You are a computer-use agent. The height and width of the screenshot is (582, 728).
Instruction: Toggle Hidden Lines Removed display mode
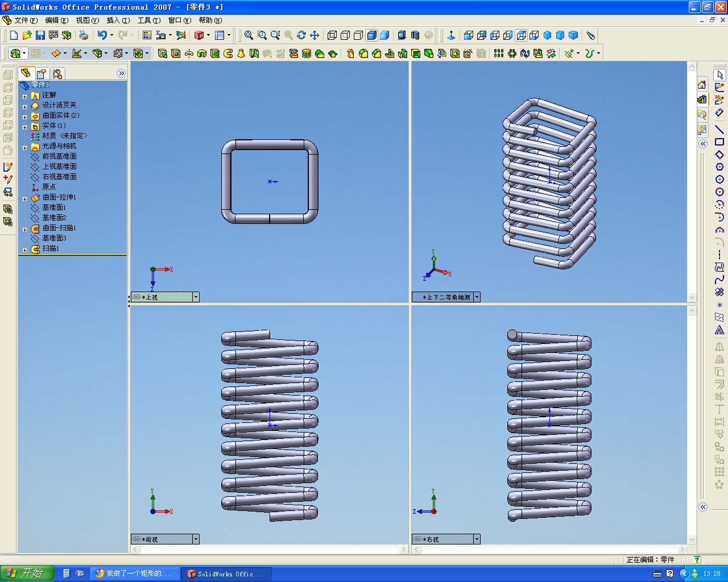click(358, 35)
